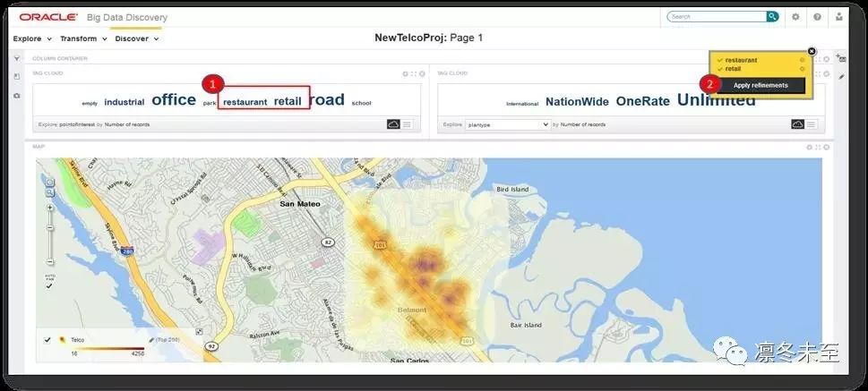
Task: Click Apply refinements button
Action: click(761, 85)
